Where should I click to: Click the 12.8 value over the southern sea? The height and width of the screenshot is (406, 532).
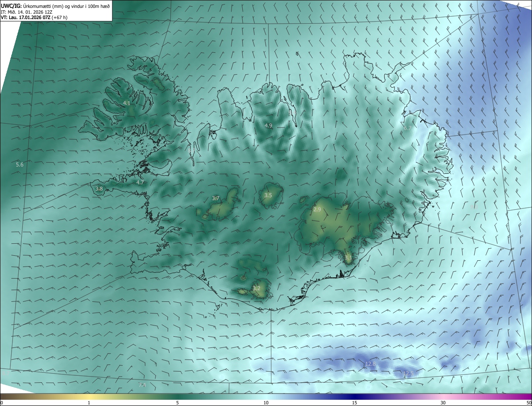(370, 364)
